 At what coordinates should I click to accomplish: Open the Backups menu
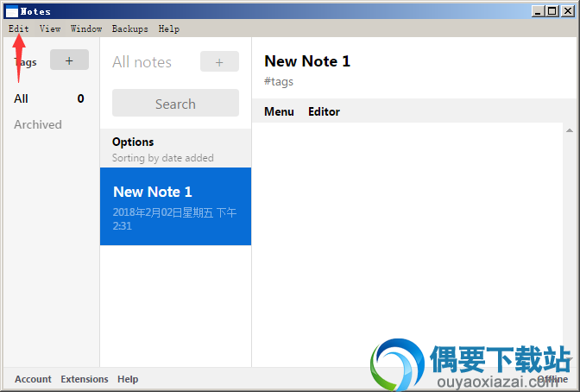coord(129,28)
